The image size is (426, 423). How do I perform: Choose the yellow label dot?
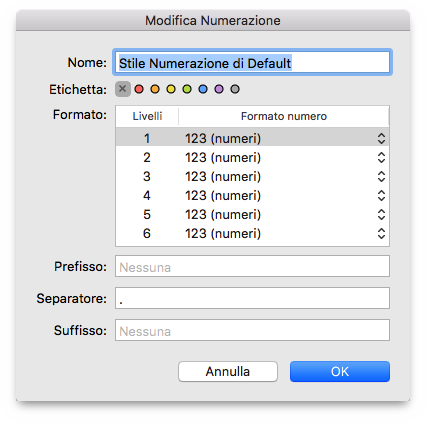(171, 89)
